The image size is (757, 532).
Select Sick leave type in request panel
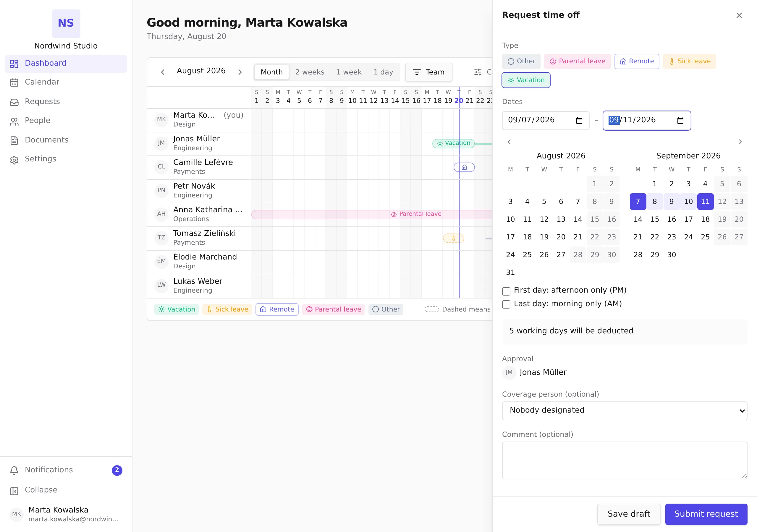(689, 61)
